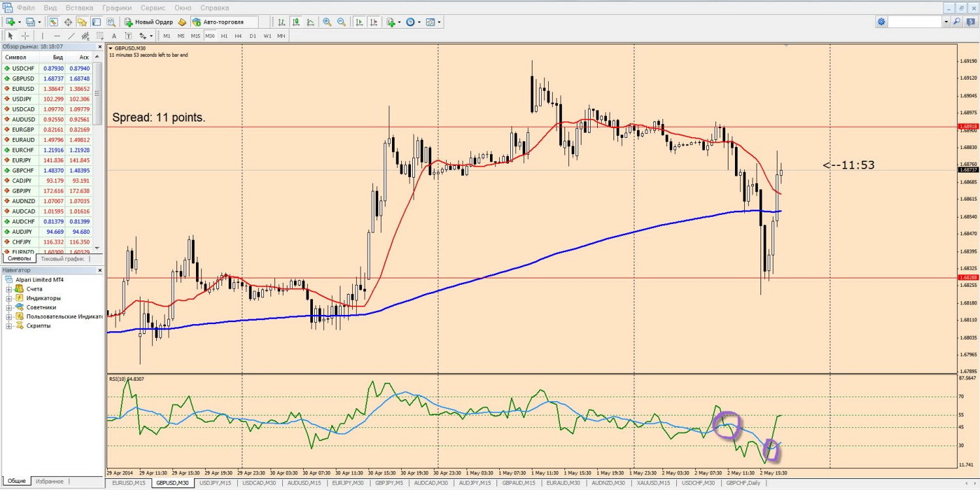This screenshot has height=490, width=980.
Task: Switch timeframe to H4
Action: pyautogui.click(x=238, y=36)
